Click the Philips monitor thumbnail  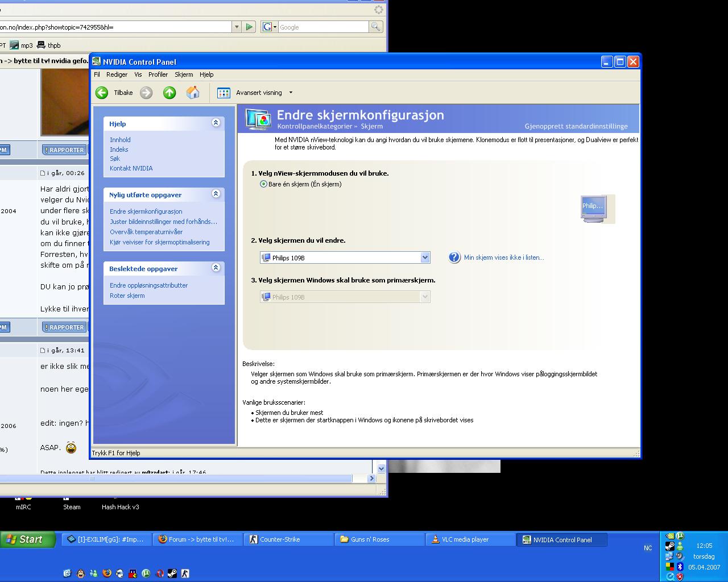click(x=594, y=209)
